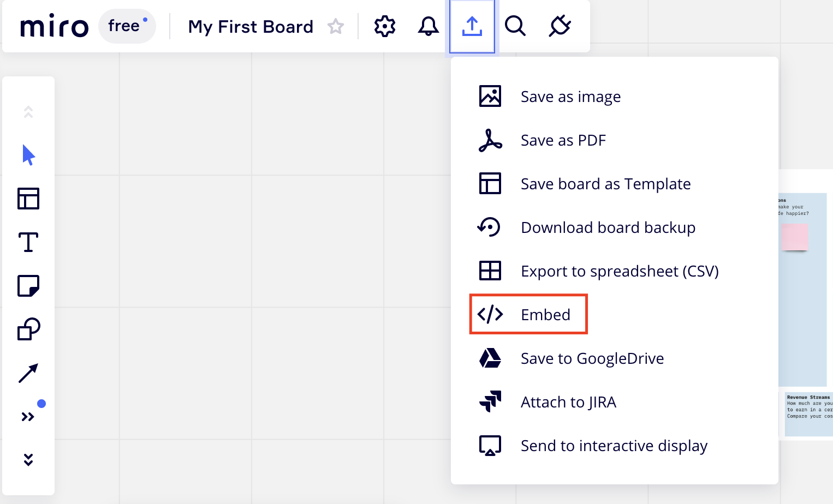Select the cursor arrow tool
The height and width of the screenshot is (504, 833).
point(28,155)
